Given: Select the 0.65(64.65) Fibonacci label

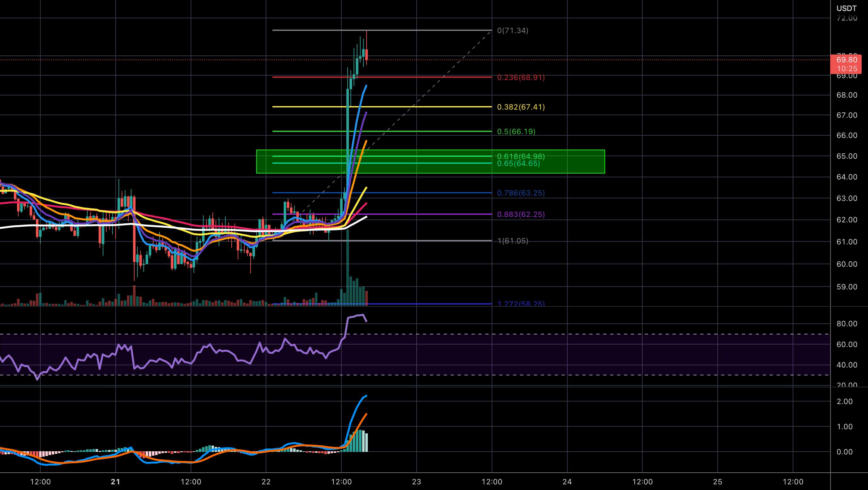Looking at the screenshot, I should point(518,164).
